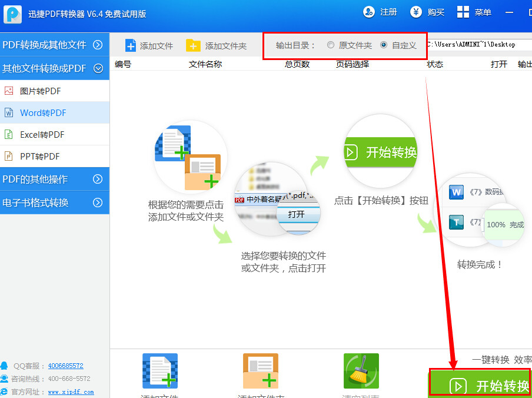The width and height of the screenshot is (532, 398).
Task: Click the 页码选择 column header
Action: coord(353,64)
